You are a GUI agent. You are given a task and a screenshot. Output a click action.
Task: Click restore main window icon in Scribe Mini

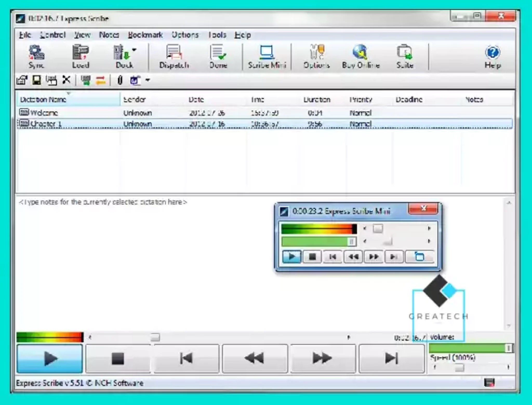(x=419, y=257)
